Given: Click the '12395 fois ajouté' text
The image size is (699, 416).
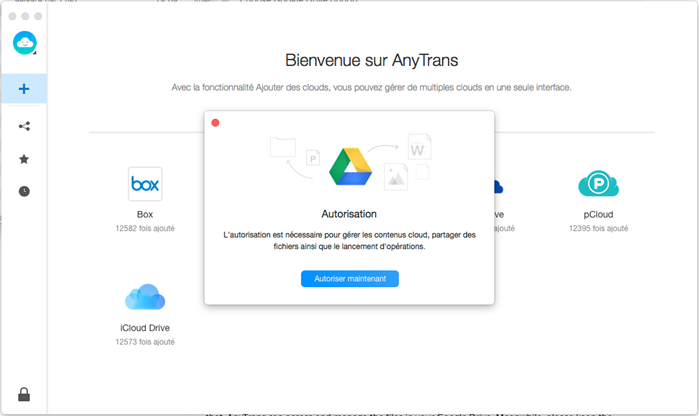Looking at the screenshot, I should click(598, 228).
